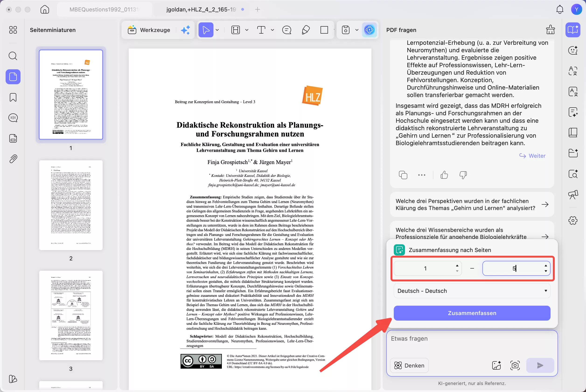Toggle the AI assistant panel button
The width and height of the screenshot is (586, 392).
[369, 30]
